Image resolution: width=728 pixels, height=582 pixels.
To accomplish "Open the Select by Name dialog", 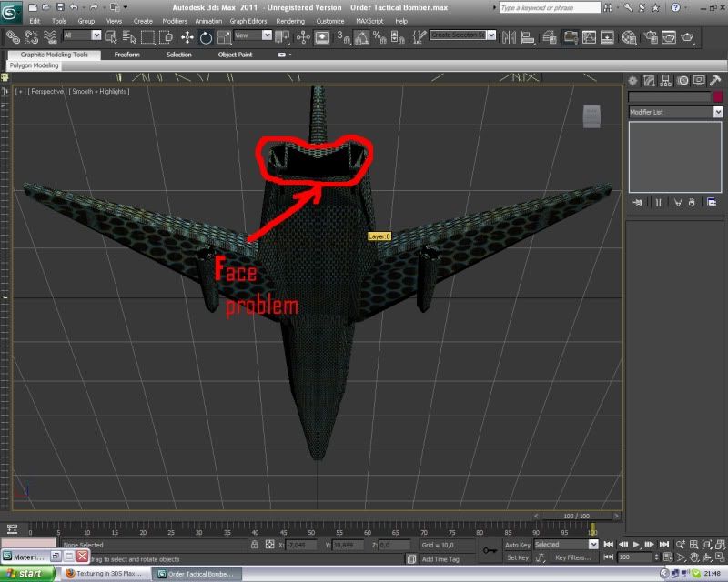I will tap(129, 37).
